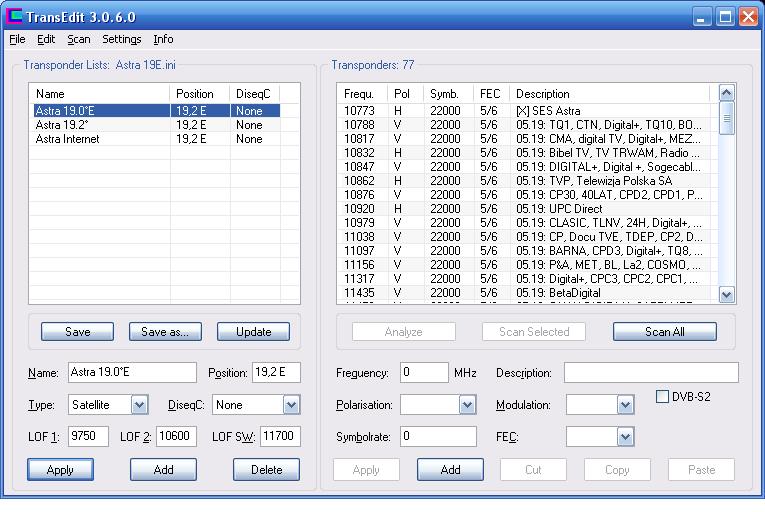The image size is (765, 512).
Task: Click the Position column header
Action: [200, 94]
